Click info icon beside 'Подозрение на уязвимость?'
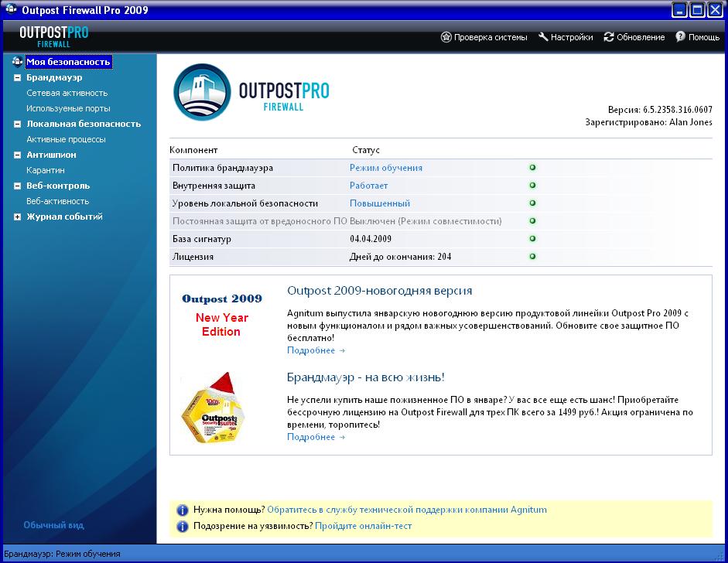Image resolution: width=728 pixels, height=563 pixels. (x=183, y=527)
